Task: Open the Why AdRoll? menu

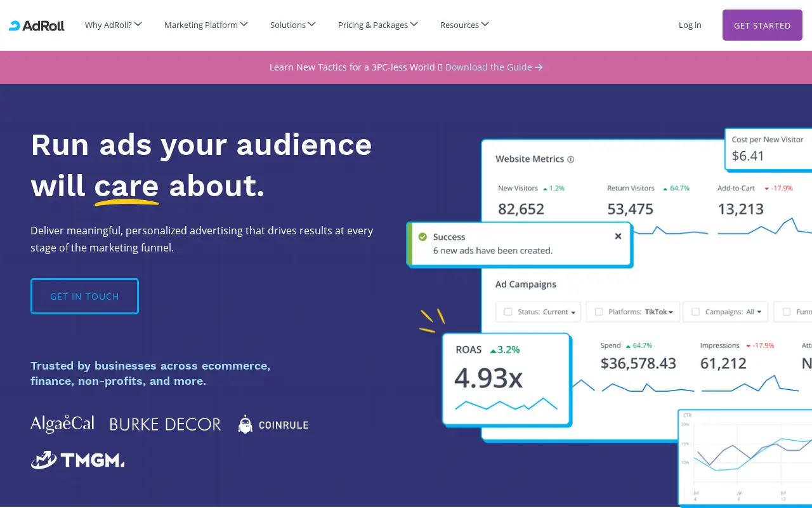Action: pos(113,25)
